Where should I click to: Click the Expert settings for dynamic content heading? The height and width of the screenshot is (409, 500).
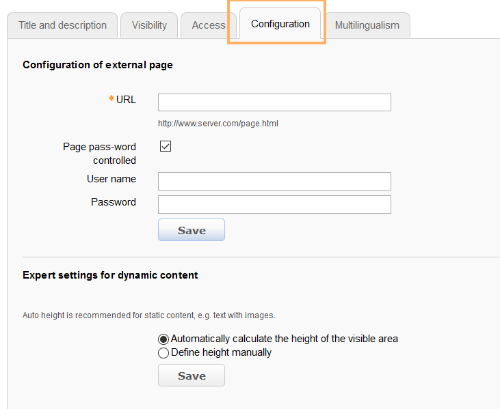tap(110, 275)
